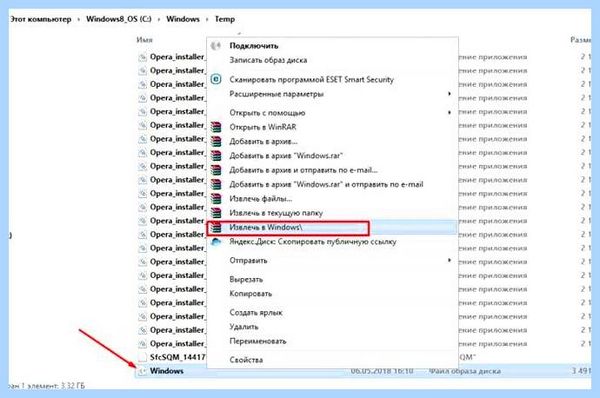Select the SfcSQM_14417 file

point(178,357)
